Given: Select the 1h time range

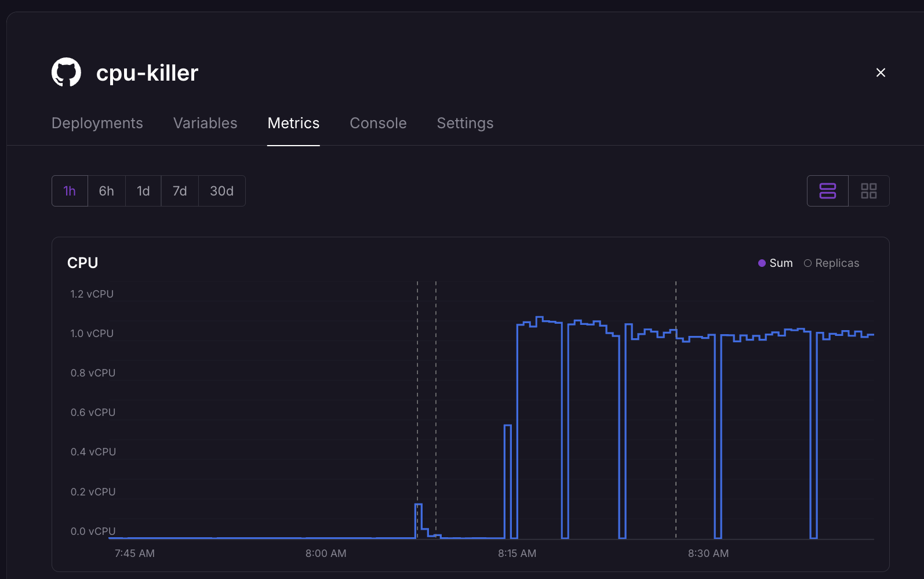Looking at the screenshot, I should [70, 191].
